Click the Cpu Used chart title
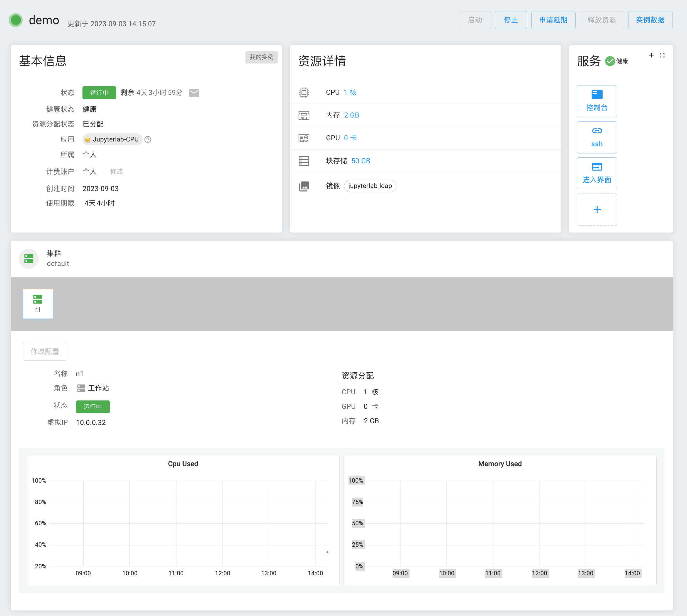Screen dimensions: 687x616 [x=183, y=464]
